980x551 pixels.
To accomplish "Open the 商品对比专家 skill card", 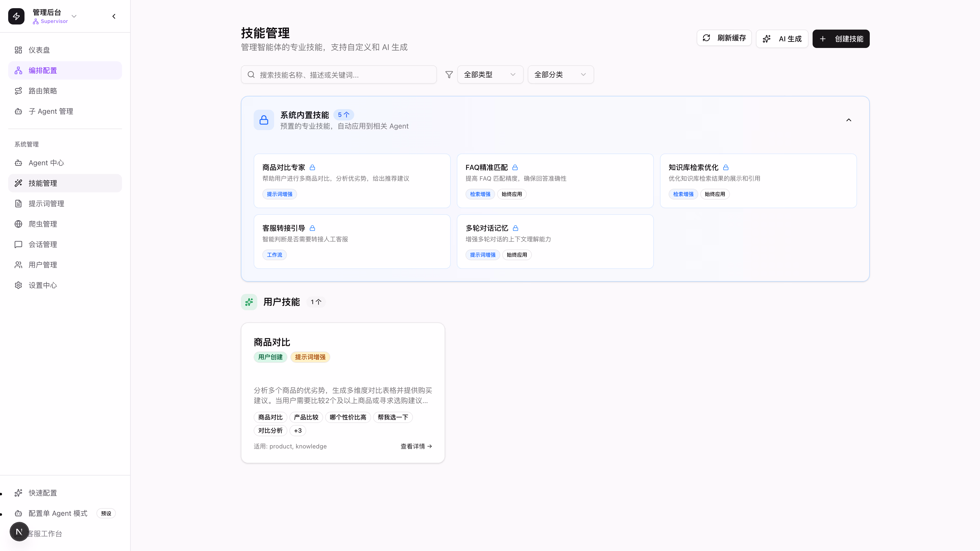I will coord(352,181).
